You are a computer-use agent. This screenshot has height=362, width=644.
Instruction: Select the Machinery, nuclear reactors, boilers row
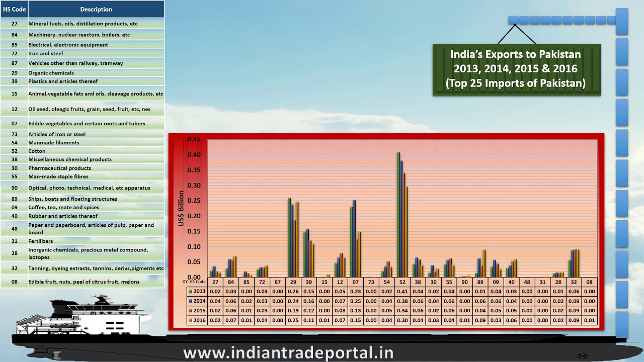point(83,35)
